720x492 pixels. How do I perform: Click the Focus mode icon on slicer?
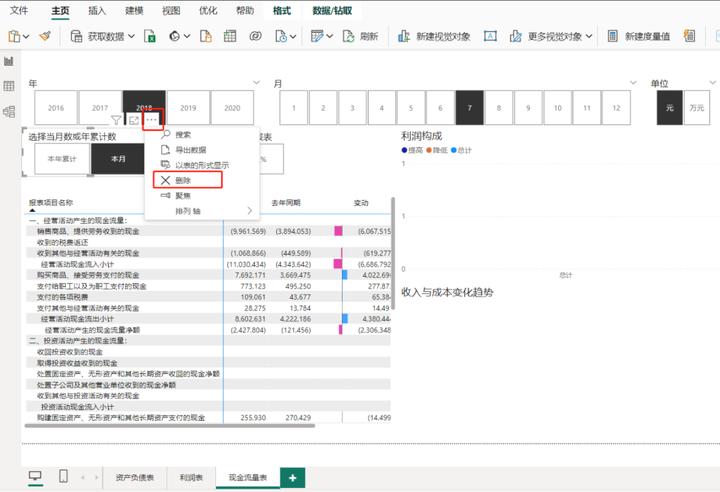(134, 120)
